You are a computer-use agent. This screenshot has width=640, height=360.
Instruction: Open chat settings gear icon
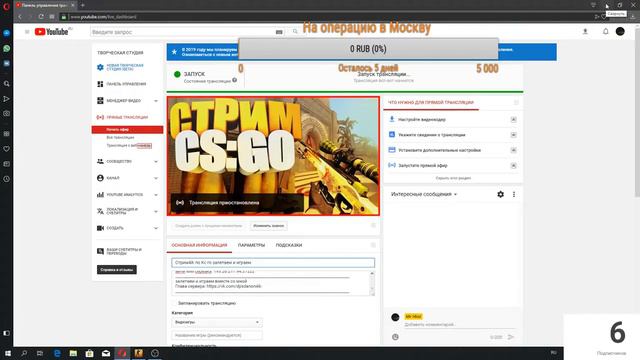click(x=500, y=195)
